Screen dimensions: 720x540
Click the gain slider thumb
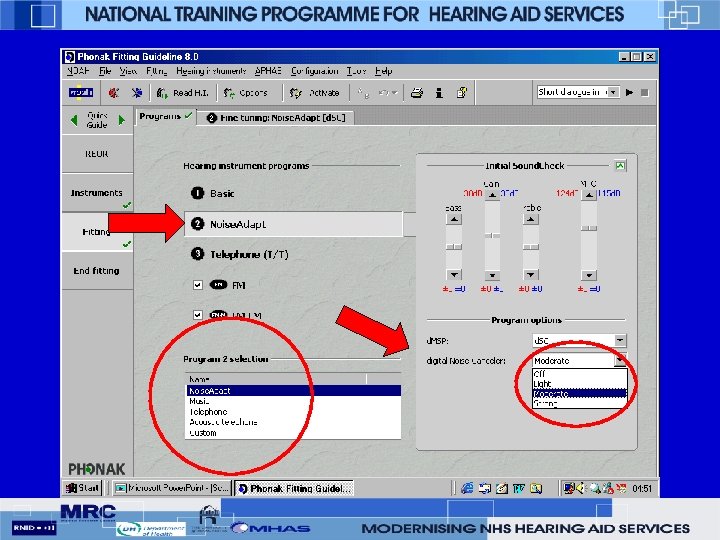click(x=492, y=236)
